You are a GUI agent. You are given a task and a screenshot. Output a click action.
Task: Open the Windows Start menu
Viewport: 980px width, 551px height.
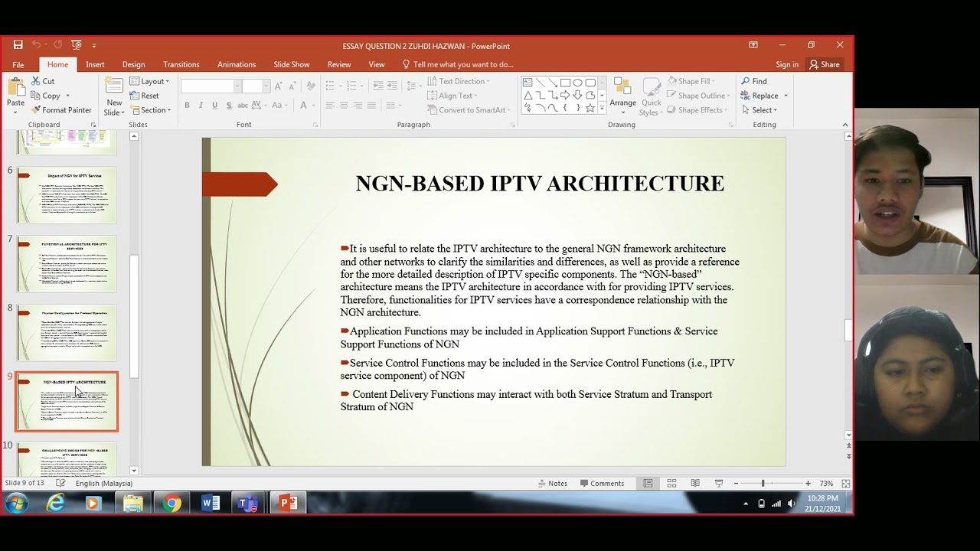[16, 503]
